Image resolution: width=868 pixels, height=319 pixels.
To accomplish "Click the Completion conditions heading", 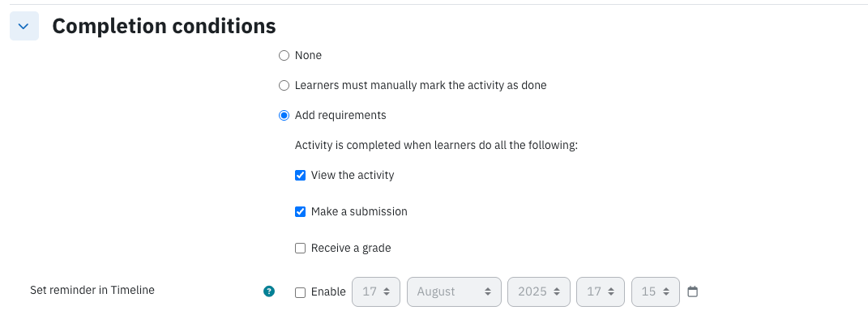I will point(164,26).
